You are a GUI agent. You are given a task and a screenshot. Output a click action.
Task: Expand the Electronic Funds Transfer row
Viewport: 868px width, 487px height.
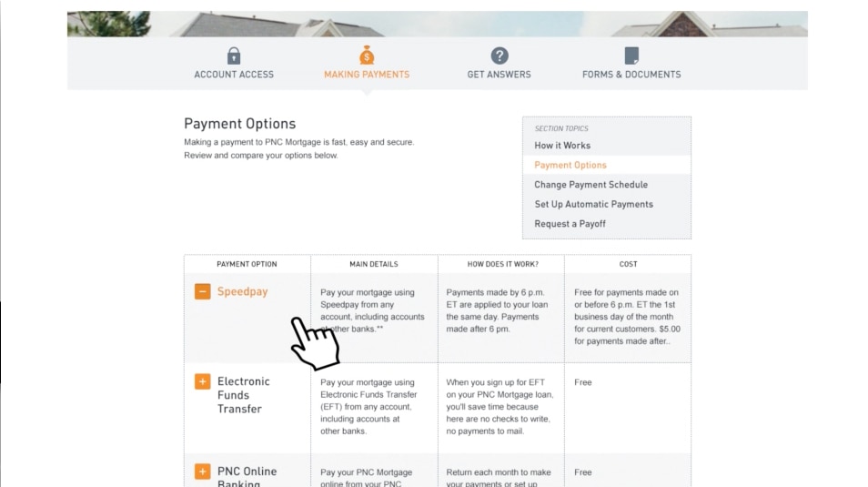pos(203,381)
